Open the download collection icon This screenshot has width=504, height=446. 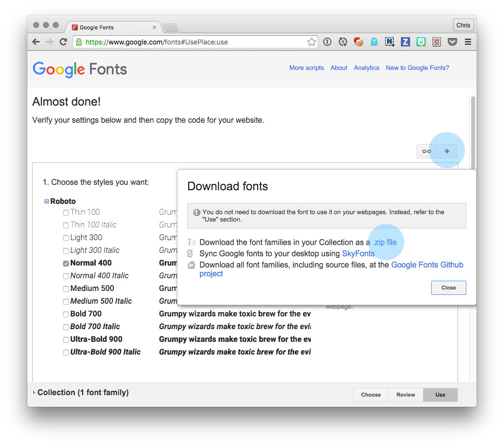(x=446, y=151)
